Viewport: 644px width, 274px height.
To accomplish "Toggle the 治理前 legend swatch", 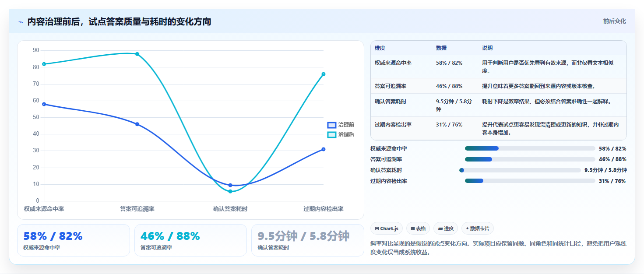I will click(x=332, y=125).
